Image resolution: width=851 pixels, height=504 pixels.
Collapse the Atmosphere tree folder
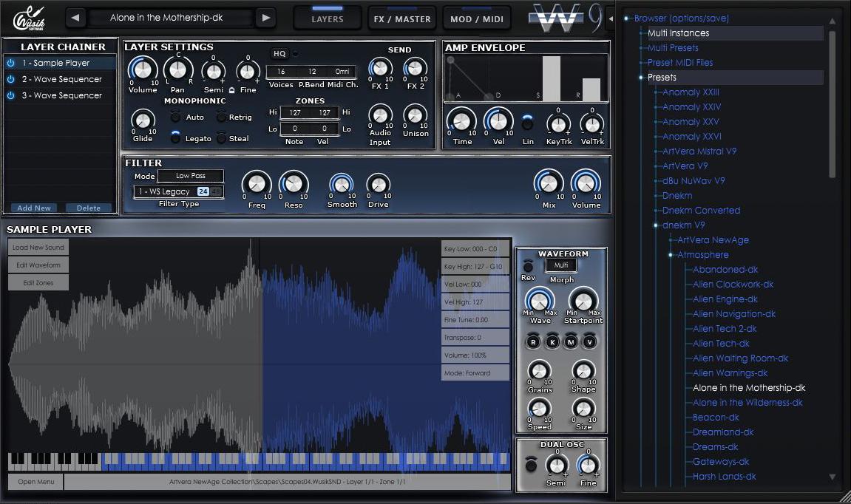click(x=671, y=255)
